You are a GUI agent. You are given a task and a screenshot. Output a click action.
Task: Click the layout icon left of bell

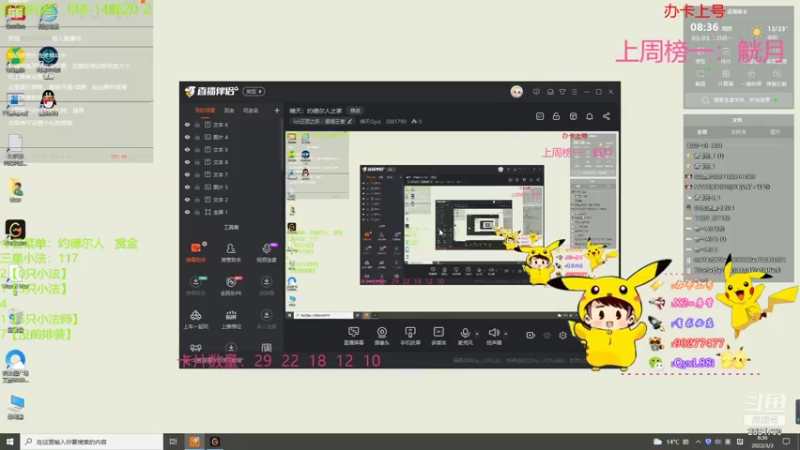tap(573, 116)
